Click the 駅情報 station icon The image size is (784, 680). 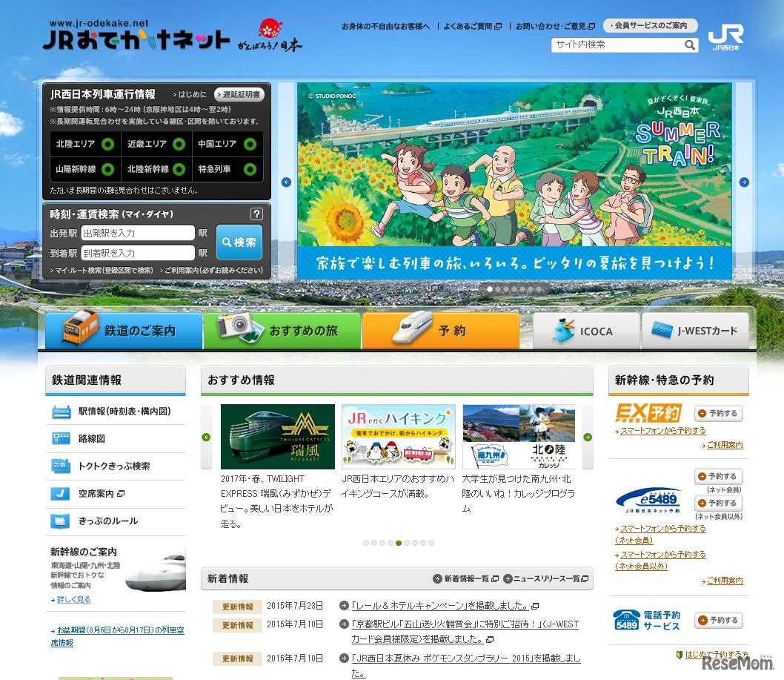62,412
